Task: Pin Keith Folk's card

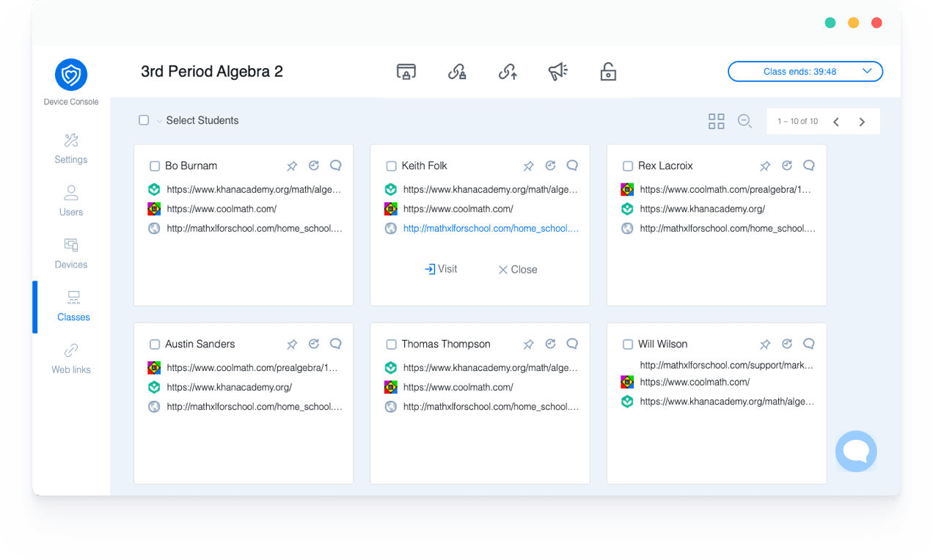Action: (529, 166)
